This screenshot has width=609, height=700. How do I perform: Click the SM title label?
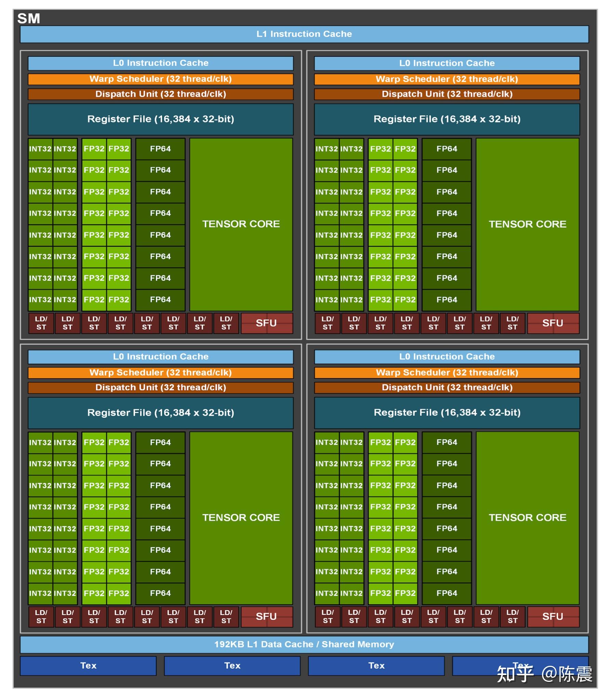29,18
